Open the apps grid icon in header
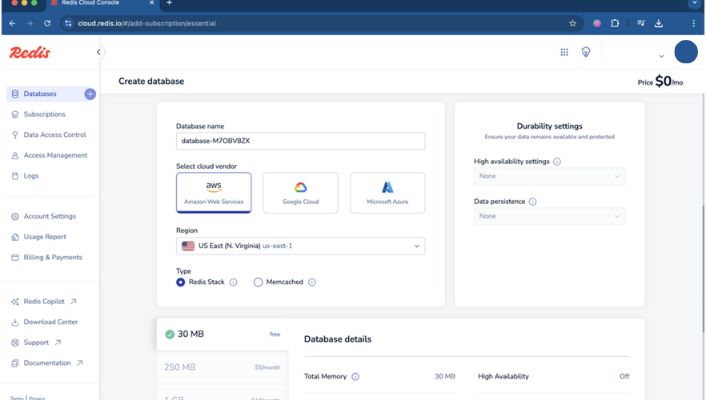The image size is (706, 400). (564, 52)
